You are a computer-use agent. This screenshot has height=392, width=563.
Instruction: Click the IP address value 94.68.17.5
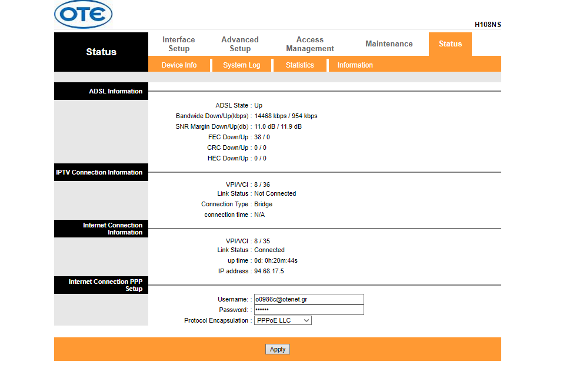pos(269,271)
